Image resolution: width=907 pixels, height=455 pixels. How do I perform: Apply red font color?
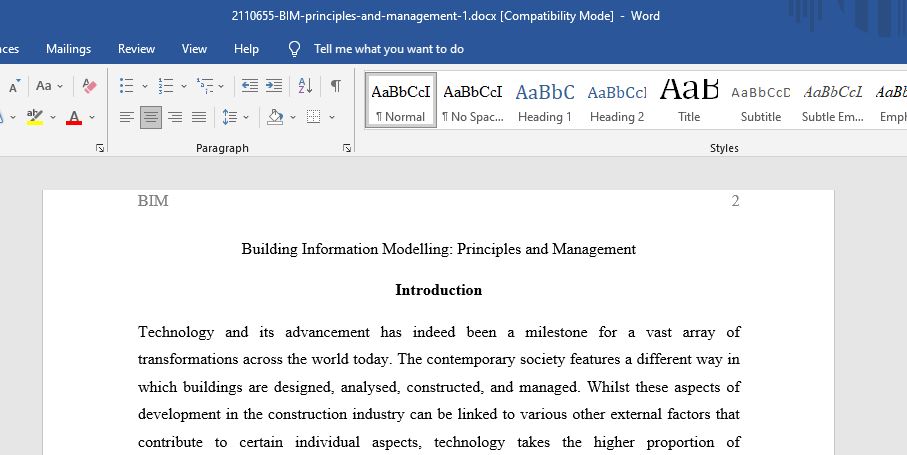click(74, 117)
